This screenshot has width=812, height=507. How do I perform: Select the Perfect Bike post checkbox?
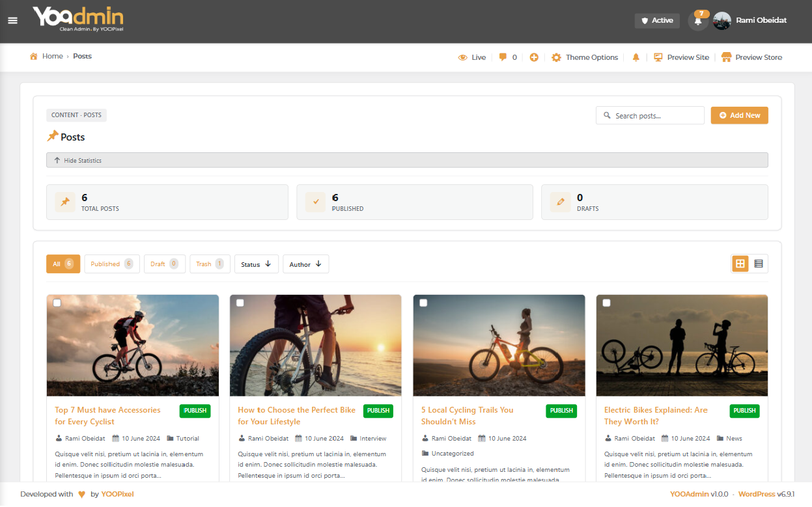point(240,303)
